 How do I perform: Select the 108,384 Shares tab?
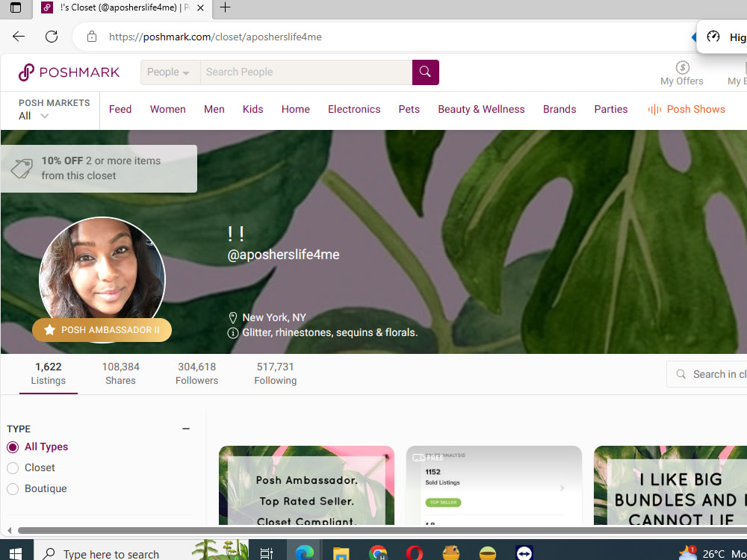pos(120,374)
